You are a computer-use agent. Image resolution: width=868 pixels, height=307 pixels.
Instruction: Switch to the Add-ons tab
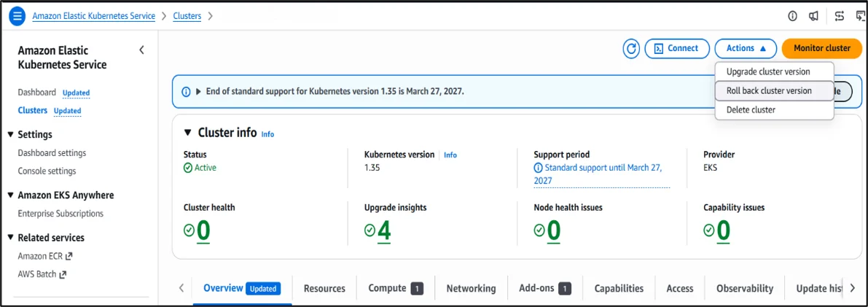[x=544, y=288]
